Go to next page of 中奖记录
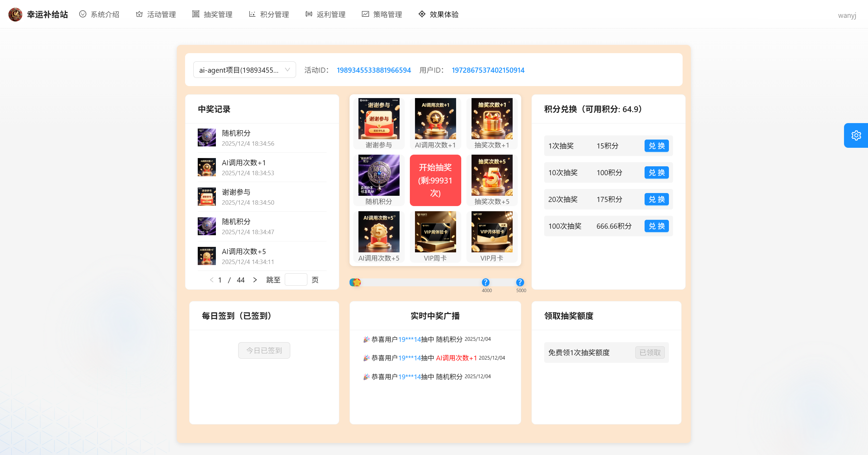 (255, 280)
